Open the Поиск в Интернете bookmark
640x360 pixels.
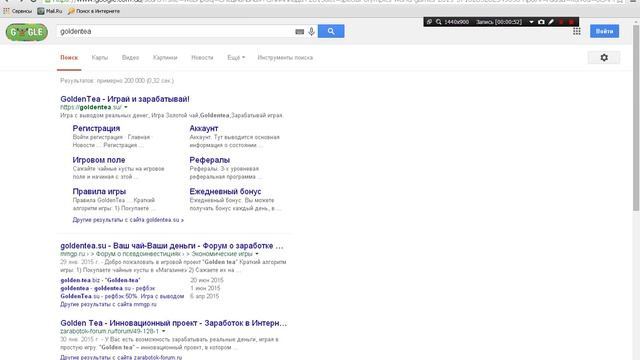coord(94,11)
